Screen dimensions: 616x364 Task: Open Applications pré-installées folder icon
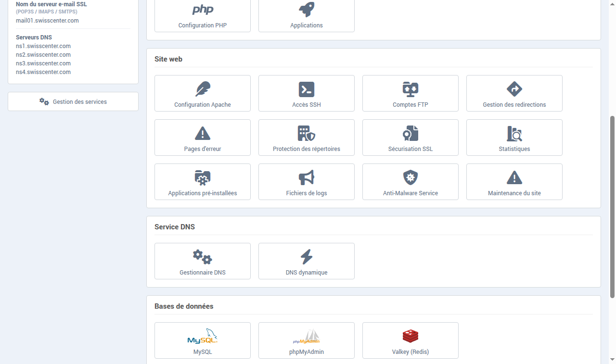click(203, 177)
